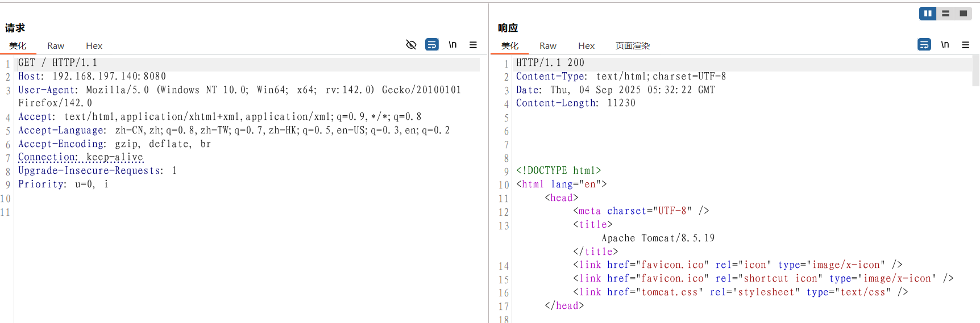Click the tomcat.css stylesheet link line
This screenshot has width=980, height=323.
pyautogui.click(x=741, y=292)
